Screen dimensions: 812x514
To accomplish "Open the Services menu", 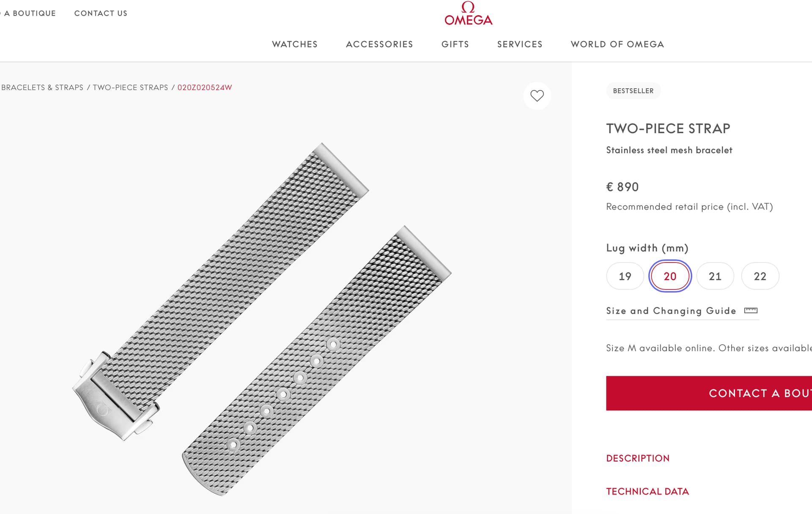I will tap(519, 44).
